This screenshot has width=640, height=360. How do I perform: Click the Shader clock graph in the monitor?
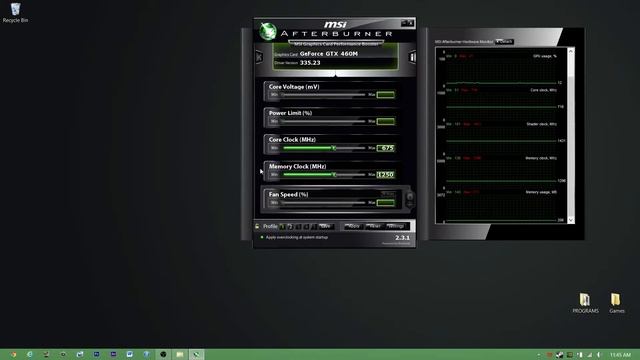pos(501,138)
